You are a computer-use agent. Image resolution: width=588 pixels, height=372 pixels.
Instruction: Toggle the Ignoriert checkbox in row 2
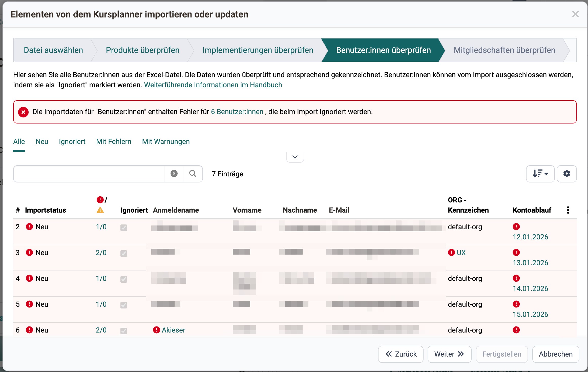(124, 228)
